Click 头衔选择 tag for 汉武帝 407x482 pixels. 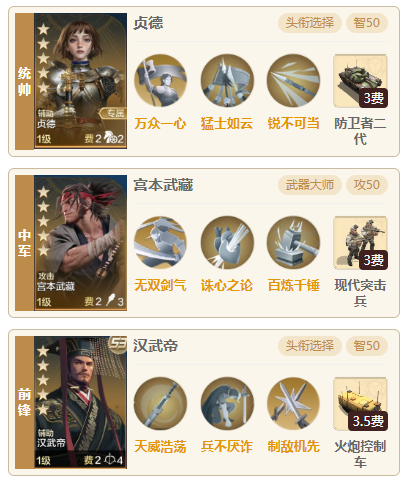310,346
